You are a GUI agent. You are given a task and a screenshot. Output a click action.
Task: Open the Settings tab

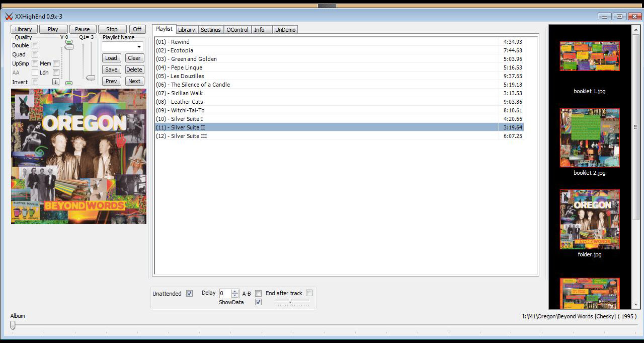pos(211,30)
